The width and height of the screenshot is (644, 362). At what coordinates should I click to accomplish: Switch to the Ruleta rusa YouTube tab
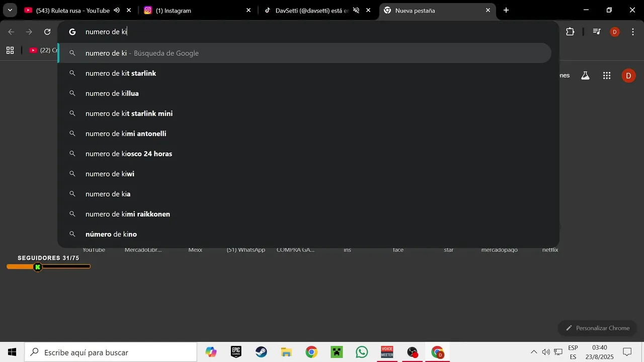[72, 10]
